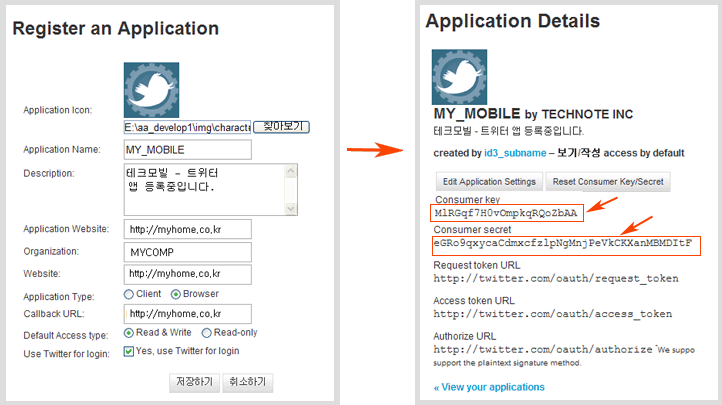722x405 pixels.
Task: Toggle the Use Twitter for login checkbox
Action: point(129,351)
